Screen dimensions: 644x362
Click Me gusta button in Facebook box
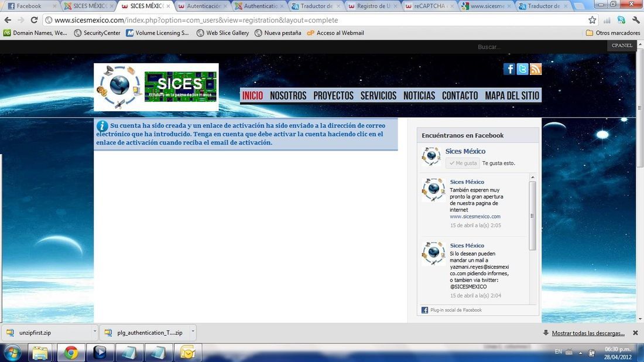tap(463, 163)
